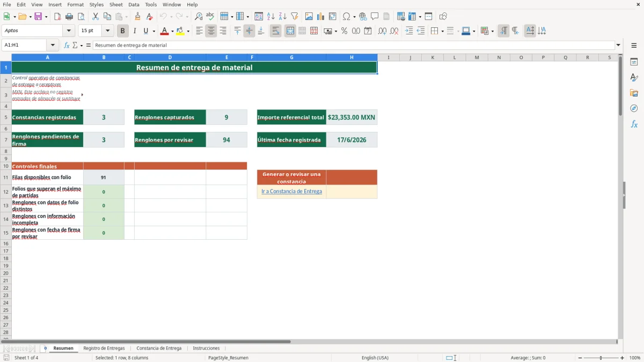The width and height of the screenshot is (644, 362).
Task: Export directly as PDF icon
Action: pos(57,17)
